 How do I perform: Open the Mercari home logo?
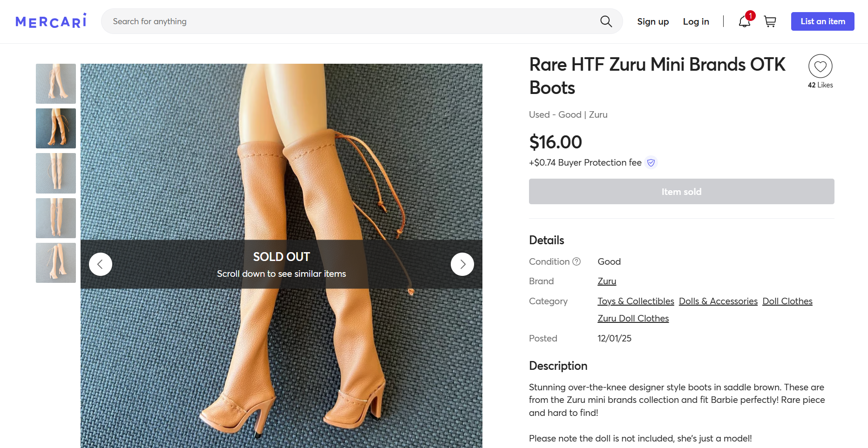point(51,21)
